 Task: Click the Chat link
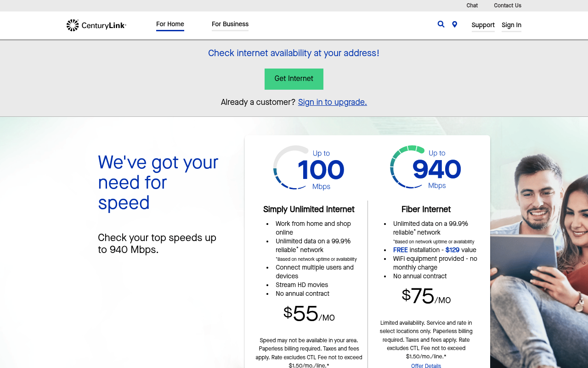[472, 6]
